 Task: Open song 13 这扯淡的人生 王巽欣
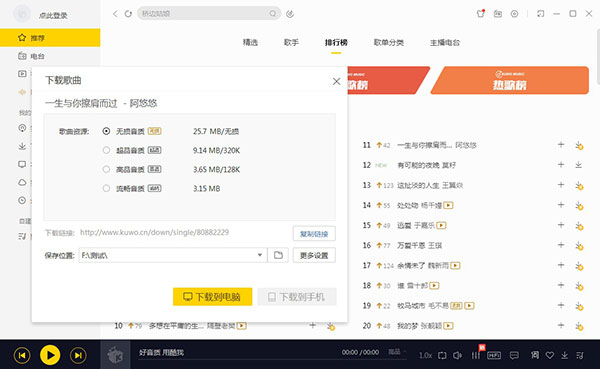(430, 185)
